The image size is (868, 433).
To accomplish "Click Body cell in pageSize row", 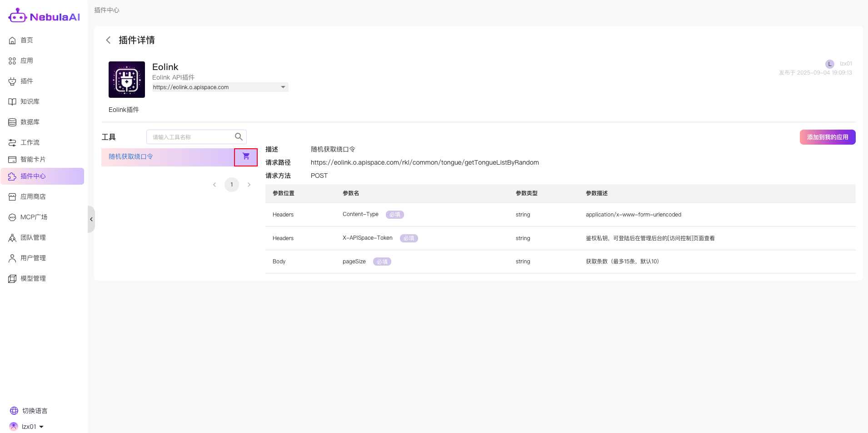I will 279,262.
